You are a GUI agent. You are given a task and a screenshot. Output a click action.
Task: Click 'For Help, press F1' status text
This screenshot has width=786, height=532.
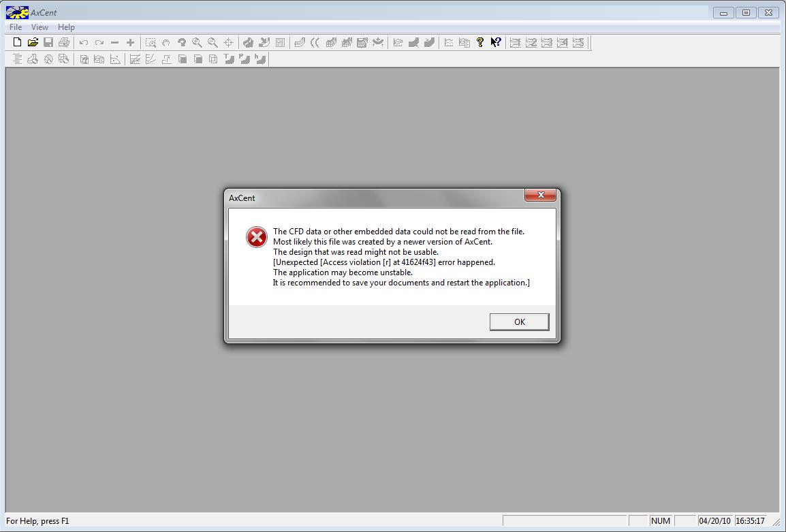coord(37,521)
